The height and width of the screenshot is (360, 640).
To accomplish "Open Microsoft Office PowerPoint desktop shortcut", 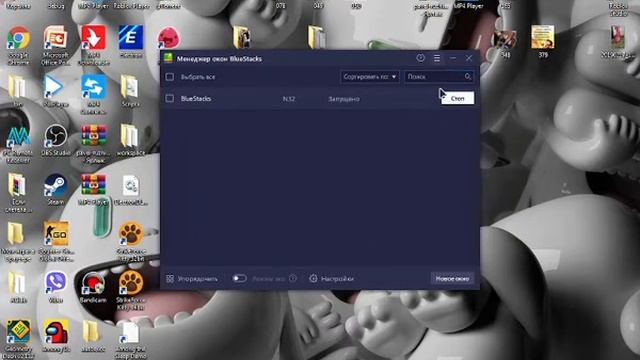I will (x=56, y=39).
